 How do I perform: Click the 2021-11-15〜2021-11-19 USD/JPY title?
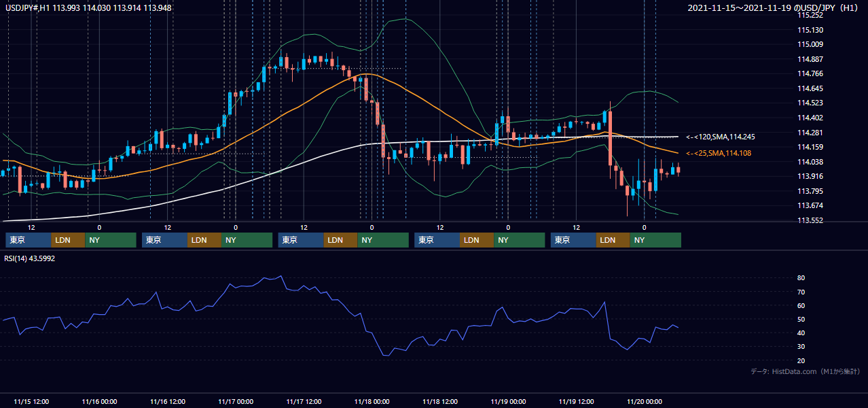coord(774,7)
